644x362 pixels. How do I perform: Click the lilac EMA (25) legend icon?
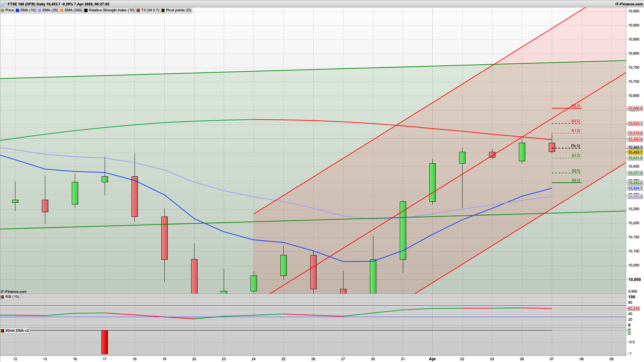tap(40, 10)
